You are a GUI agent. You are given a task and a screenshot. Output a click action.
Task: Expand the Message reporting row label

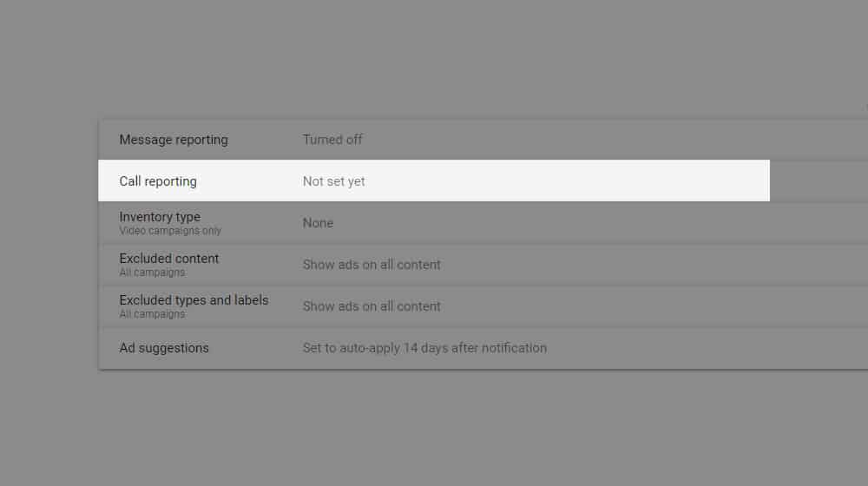point(174,140)
